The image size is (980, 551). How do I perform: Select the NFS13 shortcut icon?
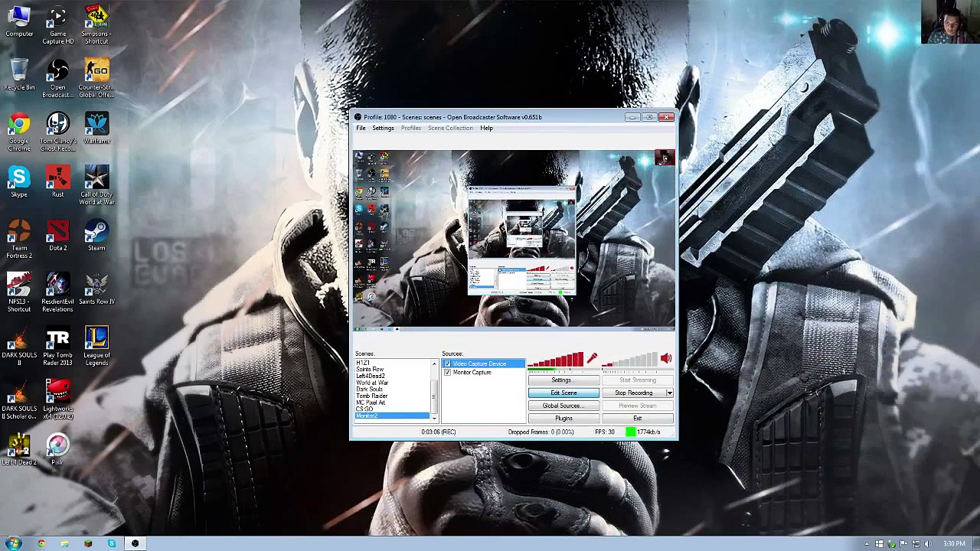tap(19, 292)
